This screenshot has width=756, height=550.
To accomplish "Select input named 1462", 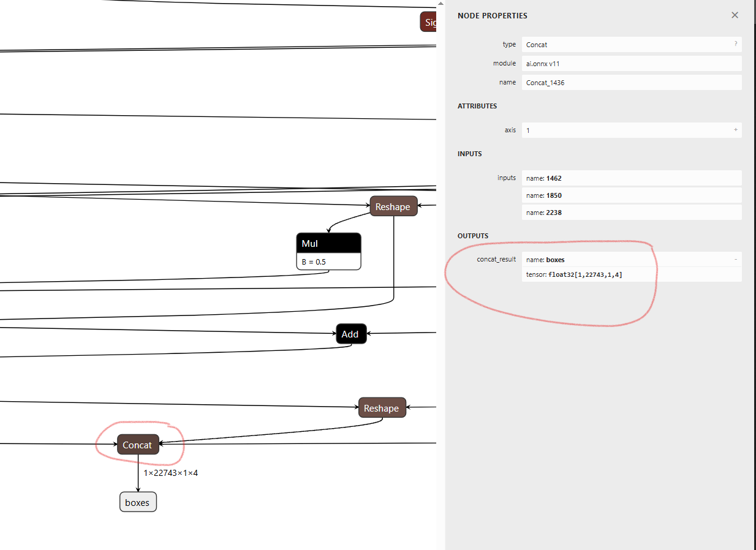I will (631, 178).
